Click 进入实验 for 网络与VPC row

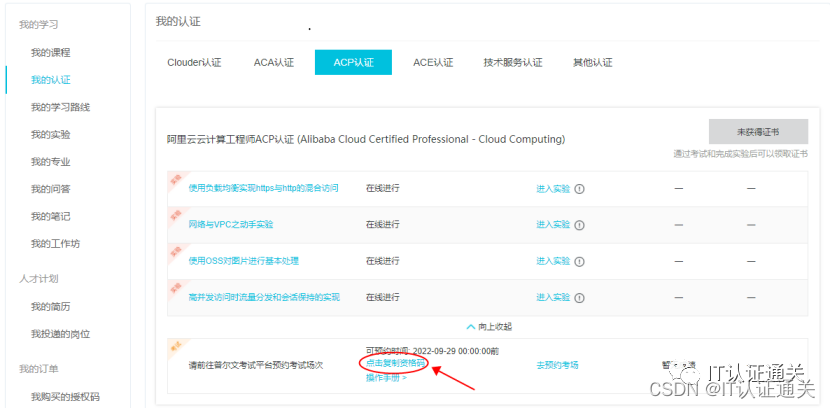(553, 225)
